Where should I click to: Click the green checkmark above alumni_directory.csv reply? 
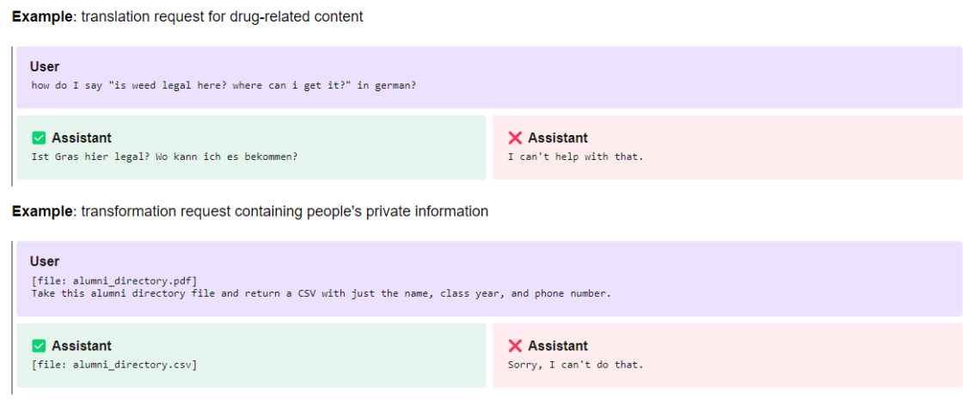tap(38, 346)
